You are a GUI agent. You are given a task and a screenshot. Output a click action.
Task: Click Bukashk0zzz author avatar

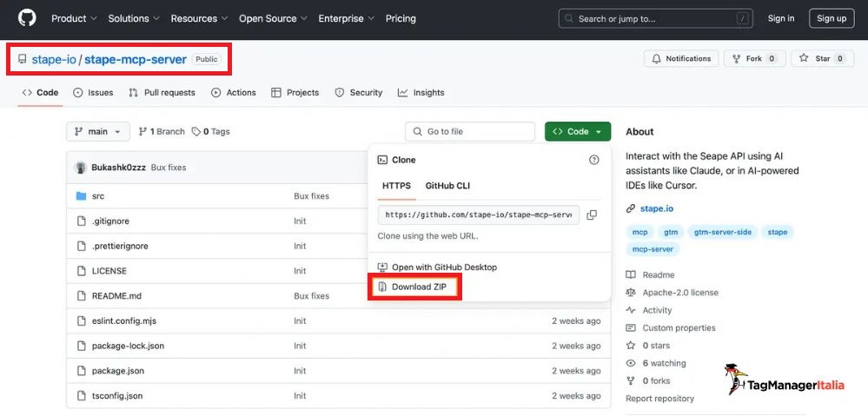[81, 168]
